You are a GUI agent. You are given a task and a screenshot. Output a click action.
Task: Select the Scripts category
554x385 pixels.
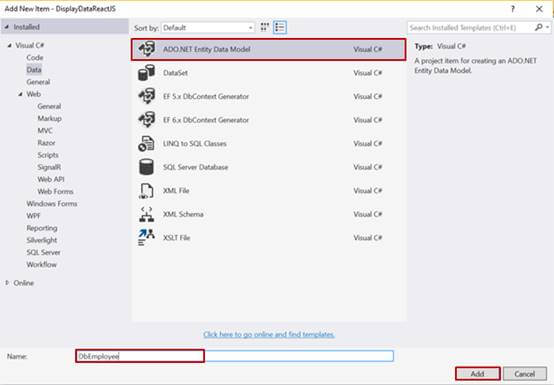point(48,155)
